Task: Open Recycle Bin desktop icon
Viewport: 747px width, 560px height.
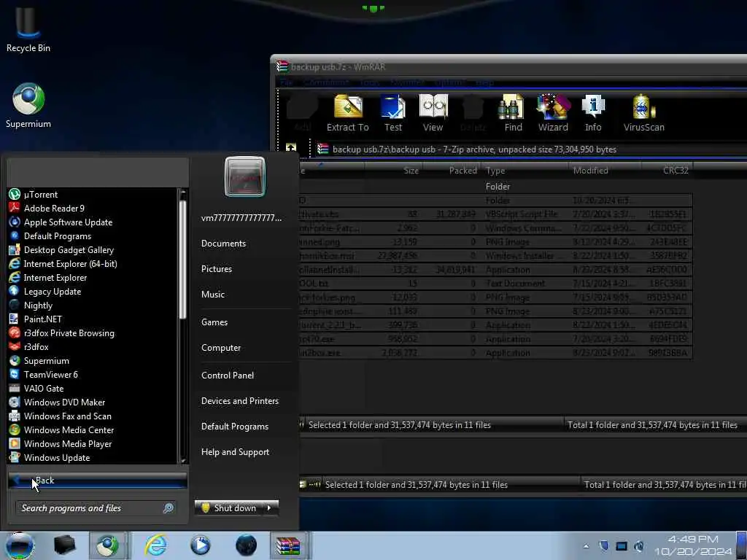Action: click(x=28, y=28)
